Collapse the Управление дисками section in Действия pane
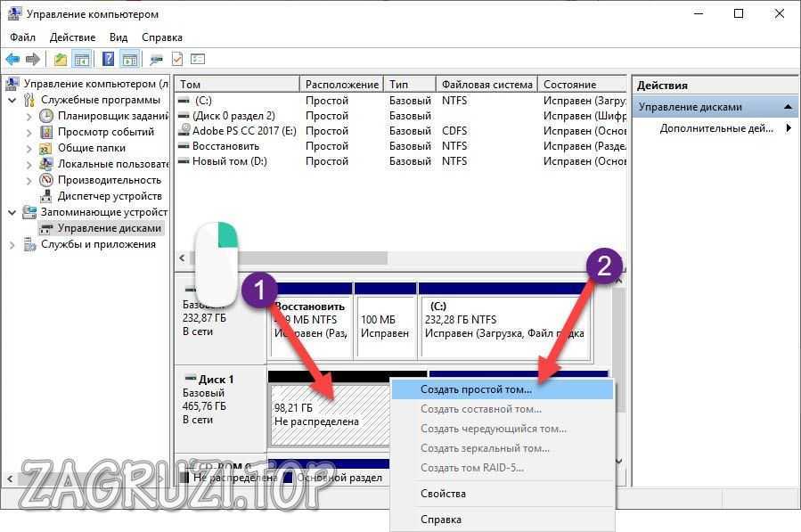 [x=788, y=107]
